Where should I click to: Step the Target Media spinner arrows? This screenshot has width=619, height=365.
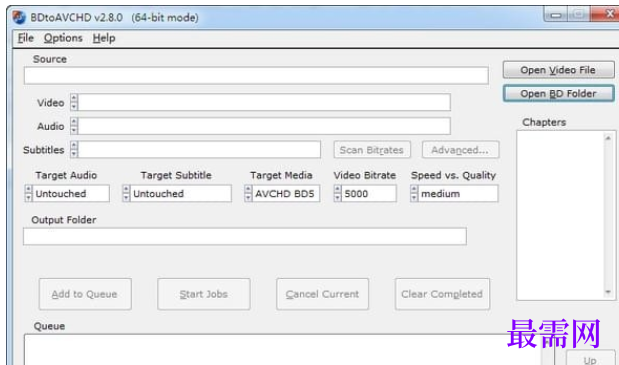click(248, 193)
